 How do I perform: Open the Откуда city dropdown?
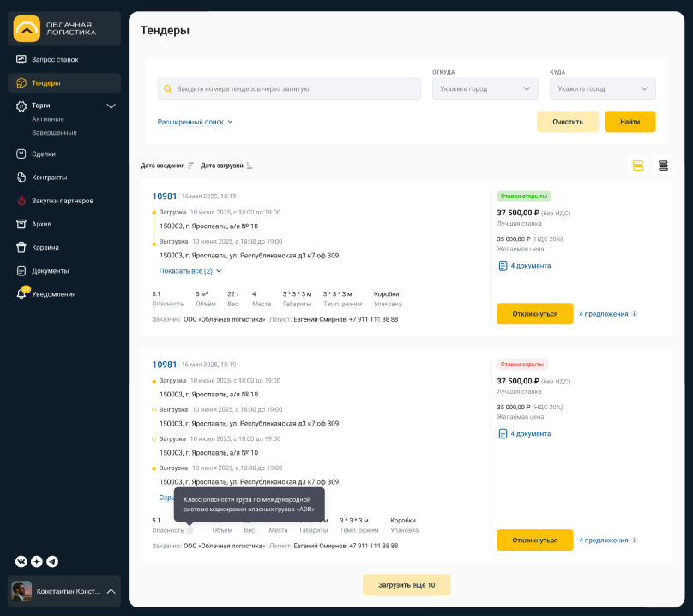(485, 88)
